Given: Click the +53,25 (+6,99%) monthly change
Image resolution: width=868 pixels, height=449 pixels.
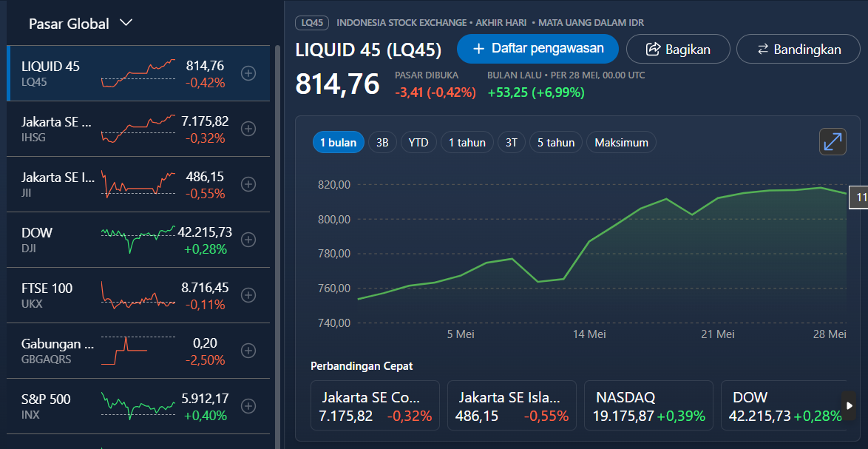Looking at the screenshot, I should point(536,92).
